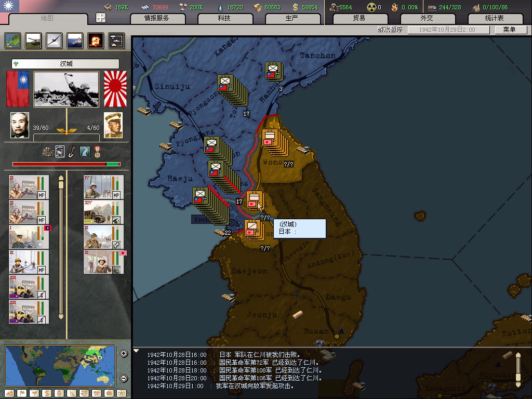The width and height of the screenshot is (532, 399).
Task: Select briefcase map mode icon
Action: [109, 393]
